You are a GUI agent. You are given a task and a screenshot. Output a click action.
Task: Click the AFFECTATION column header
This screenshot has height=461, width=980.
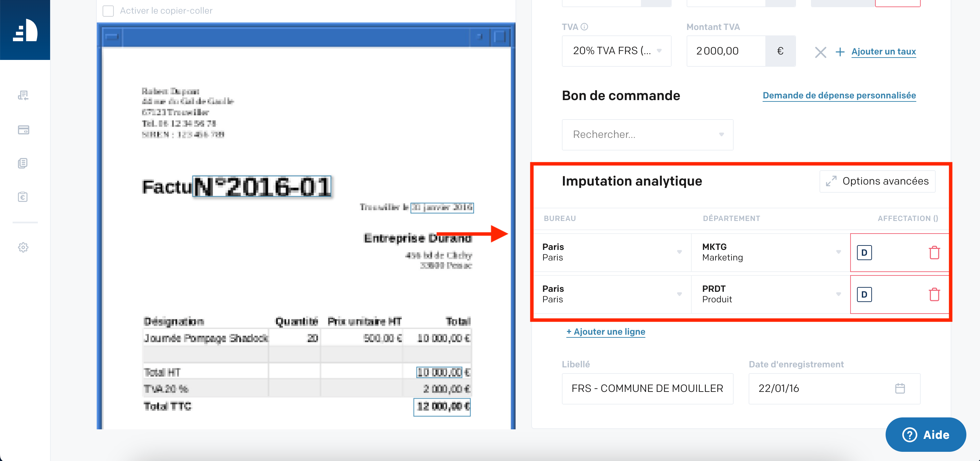[x=908, y=218]
